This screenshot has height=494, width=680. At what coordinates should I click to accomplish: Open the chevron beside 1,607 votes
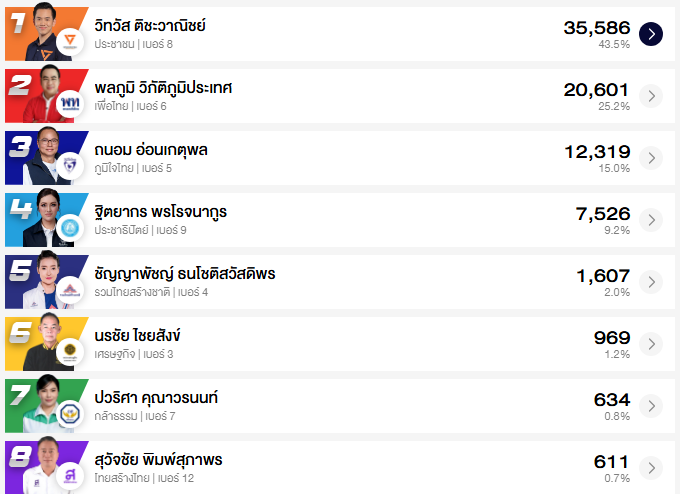tap(651, 281)
